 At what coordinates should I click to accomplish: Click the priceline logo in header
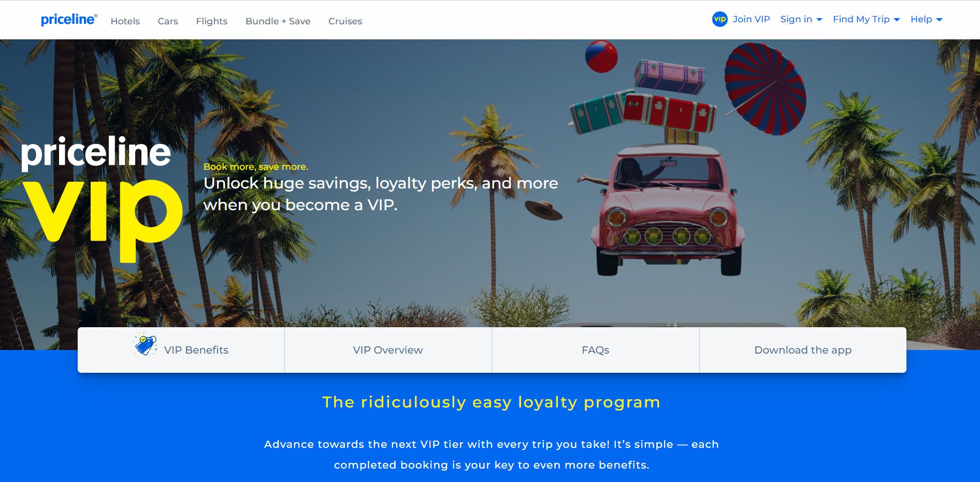(69, 20)
